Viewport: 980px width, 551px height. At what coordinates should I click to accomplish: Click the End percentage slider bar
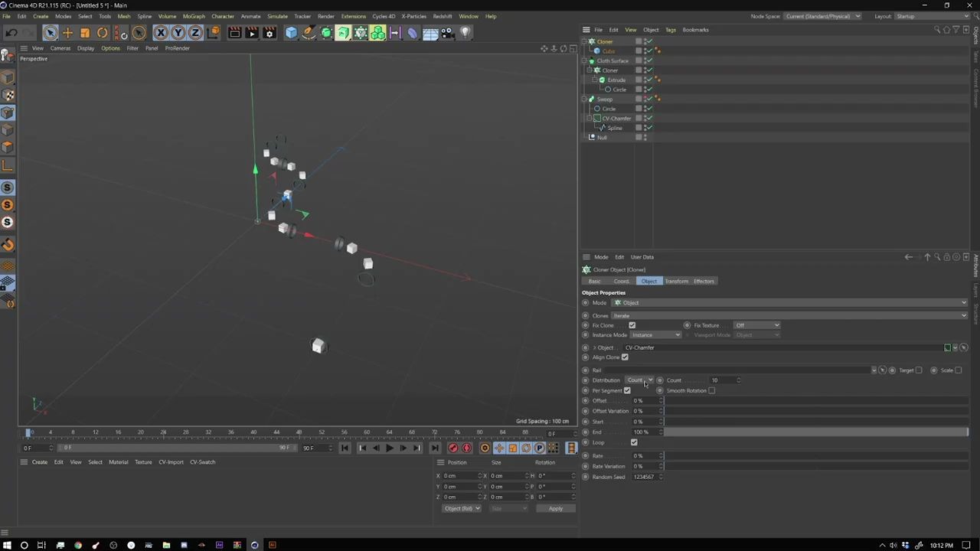point(815,432)
